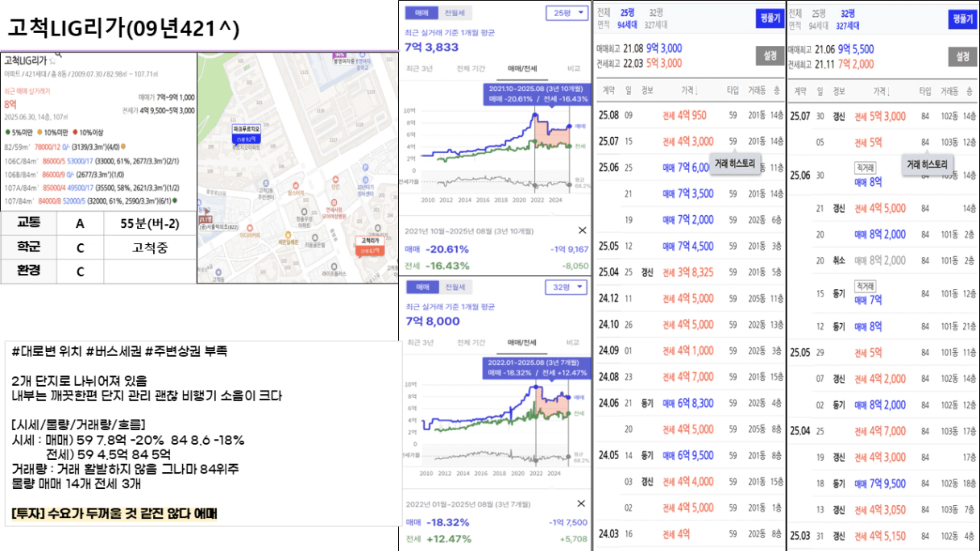
Task: Click 설정 button in the 25평 list panel
Action: tap(770, 56)
